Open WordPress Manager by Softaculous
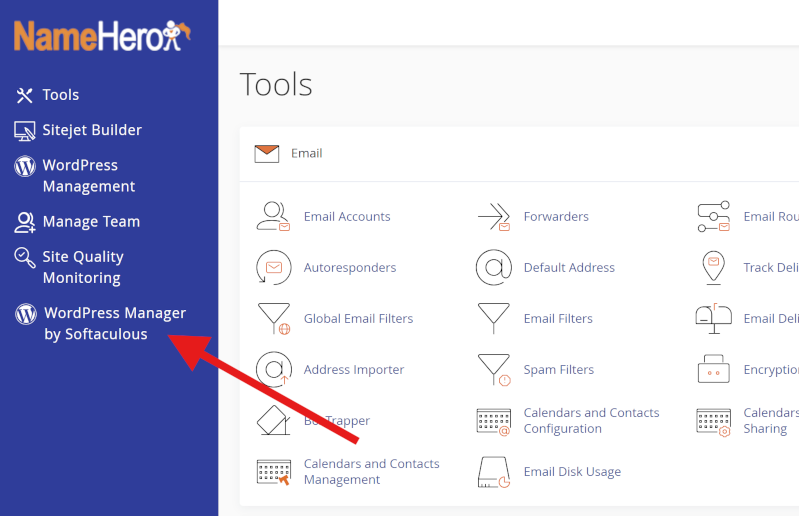Viewport: 799px width, 516px height. (115, 323)
